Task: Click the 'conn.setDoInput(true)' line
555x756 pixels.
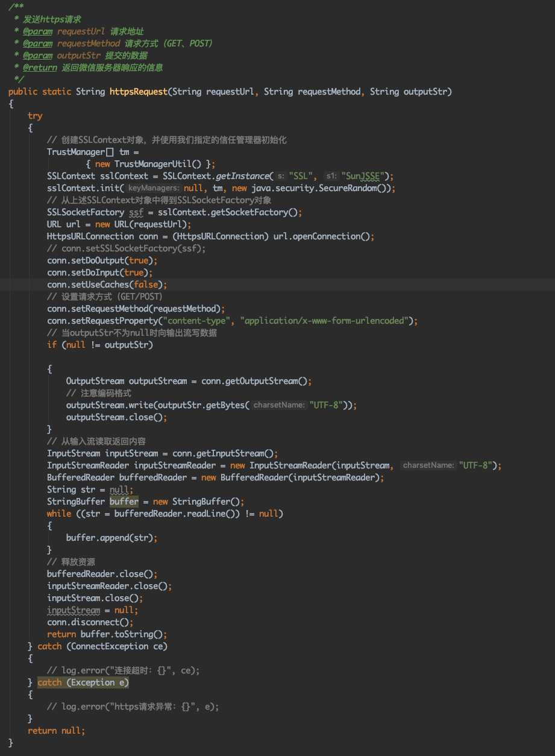Action: click(100, 272)
